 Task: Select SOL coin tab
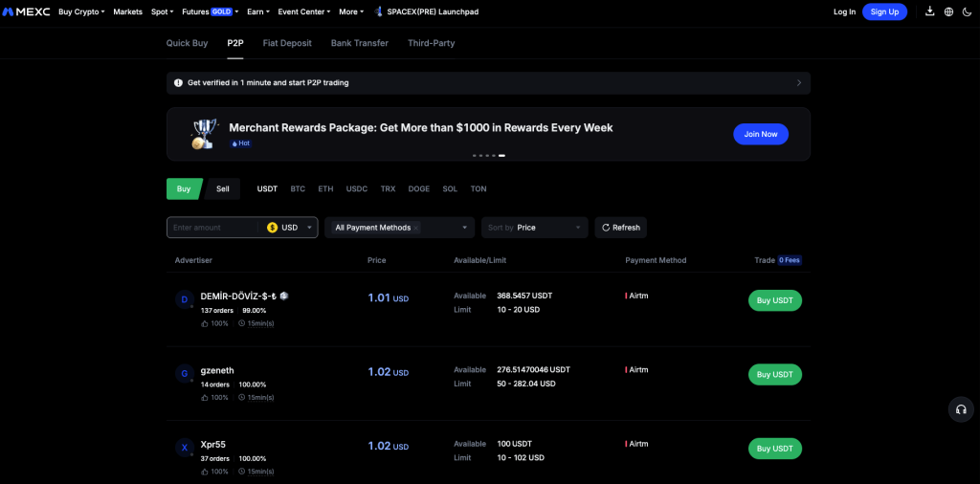coord(450,188)
